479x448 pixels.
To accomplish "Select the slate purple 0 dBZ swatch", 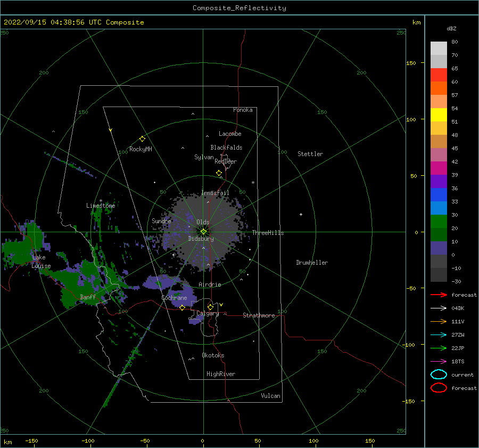I will pos(439,248).
